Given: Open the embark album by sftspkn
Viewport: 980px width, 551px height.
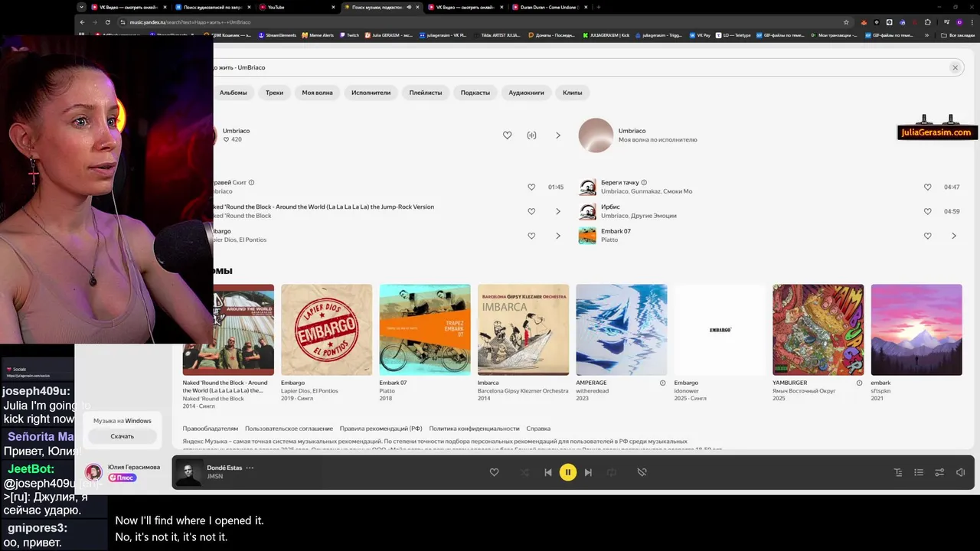Looking at the screenshot, I should pyautogui.click(x=916, y=330).
